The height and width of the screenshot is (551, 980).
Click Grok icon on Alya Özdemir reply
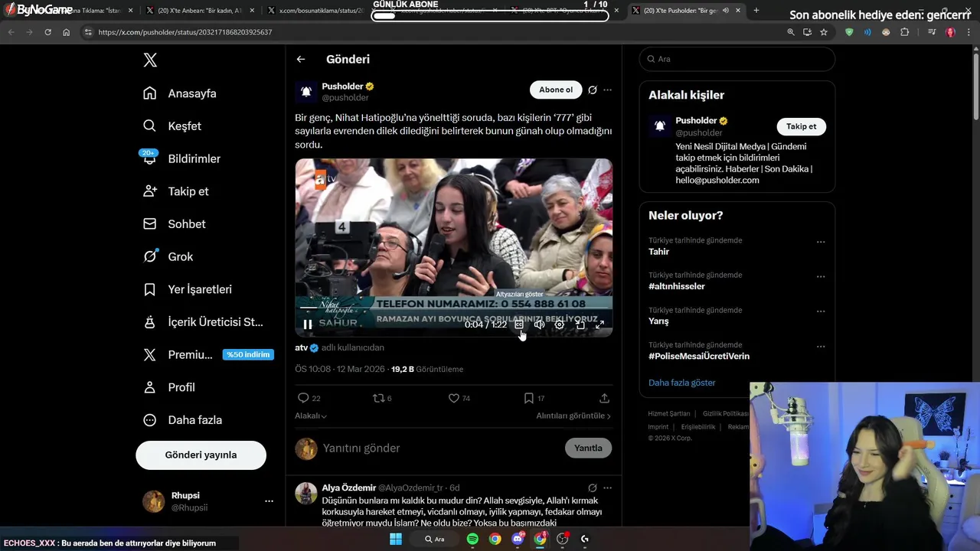(593, 487)
